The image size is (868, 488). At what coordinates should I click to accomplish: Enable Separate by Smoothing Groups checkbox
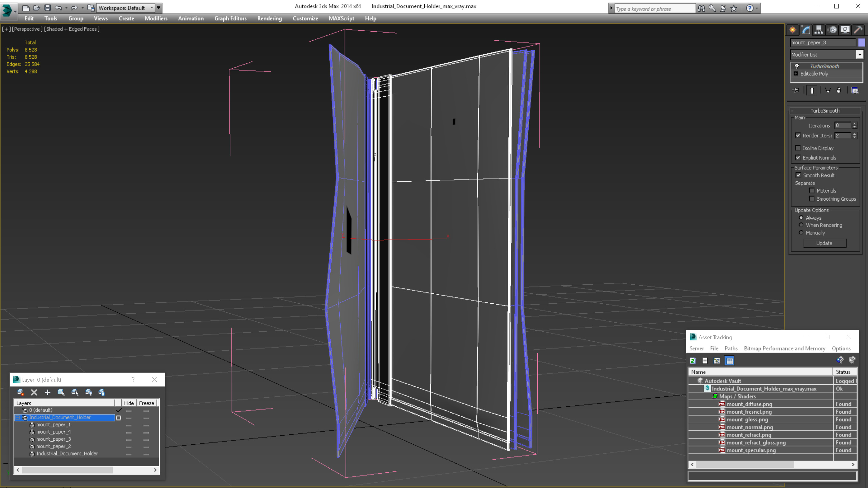[x=812, y=199]
